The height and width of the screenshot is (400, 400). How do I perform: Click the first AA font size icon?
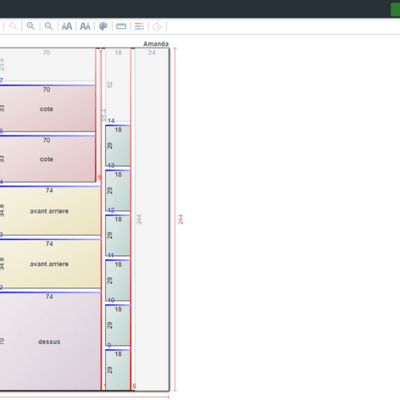click(67, 26)
